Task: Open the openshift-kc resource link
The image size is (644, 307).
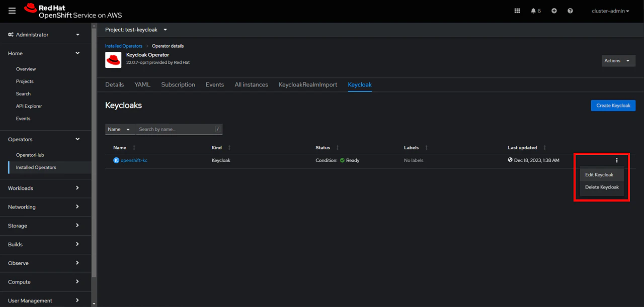Action: pos(134,160)
